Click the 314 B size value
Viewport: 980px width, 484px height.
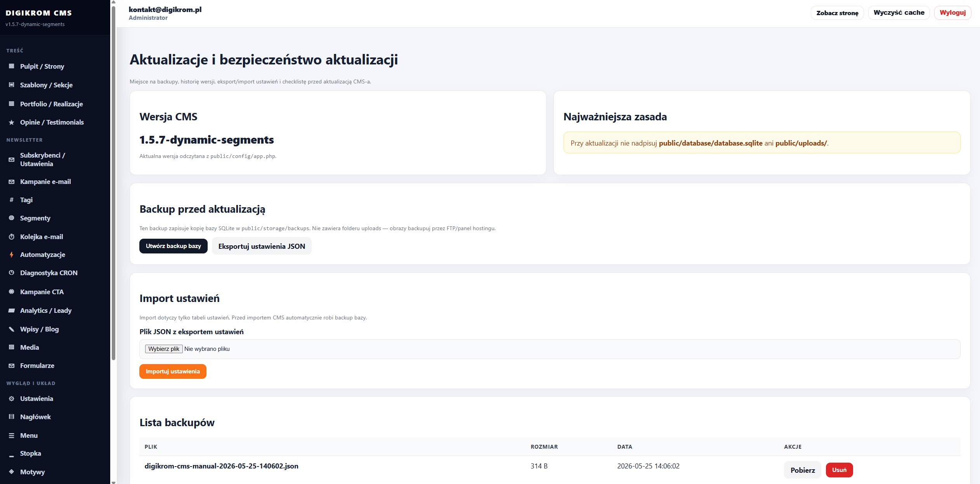pos(539,466)
